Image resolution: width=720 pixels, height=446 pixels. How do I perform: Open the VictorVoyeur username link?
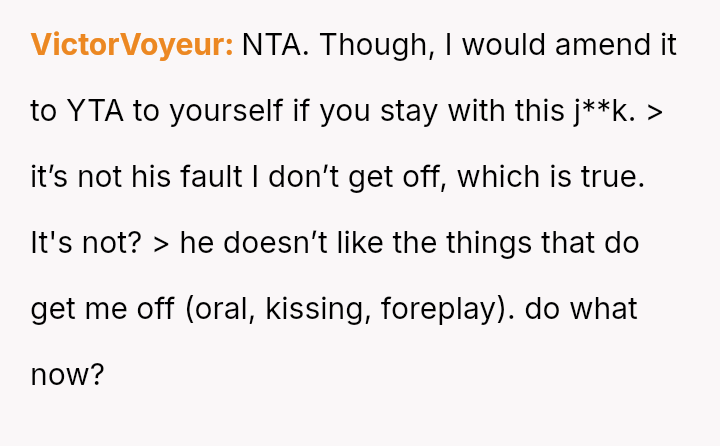(132, 45)
